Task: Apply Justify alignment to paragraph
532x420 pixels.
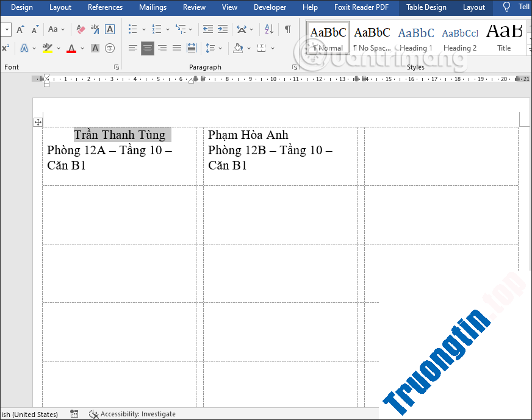Action: click(x=177, y=49)
